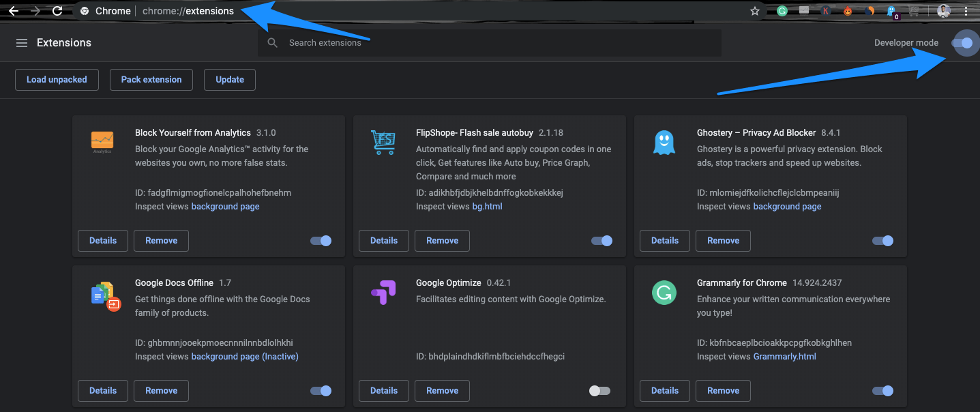Click Load unpacked button

57,80
